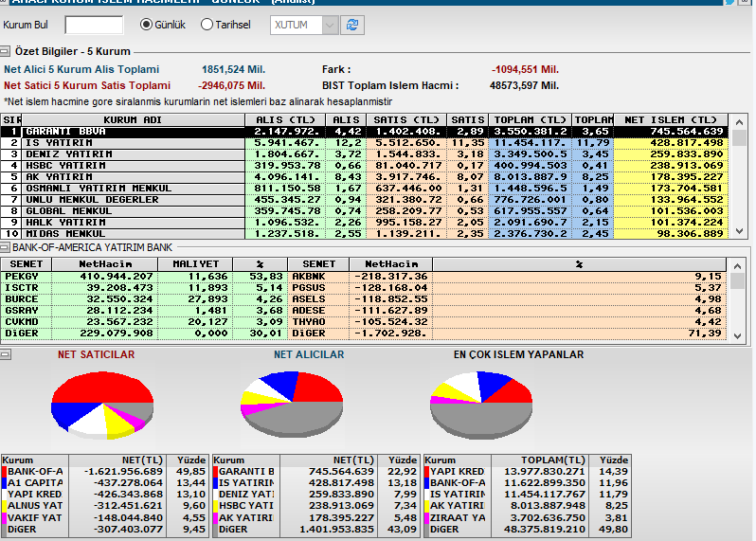Select the UNLU MENKUL DEGERLER row

pos(364,200)
